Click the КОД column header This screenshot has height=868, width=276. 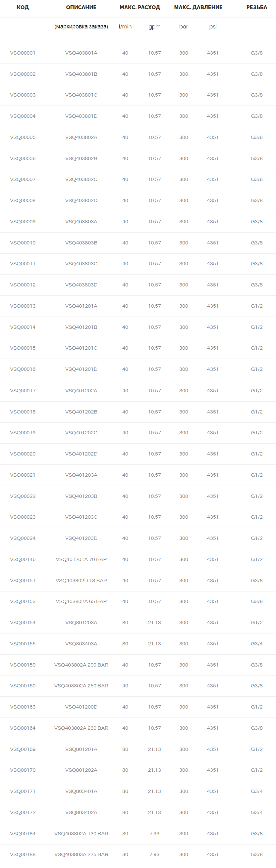click(x=23, y=7)
